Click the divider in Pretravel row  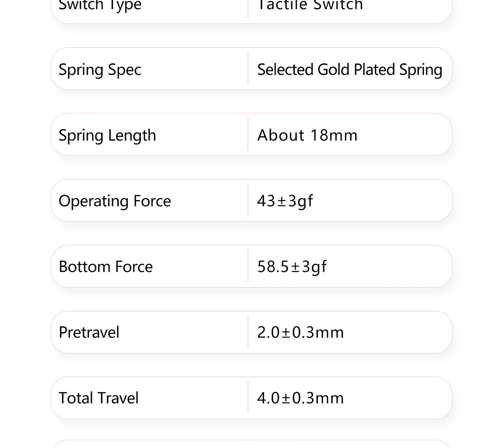tap(248, 331)
